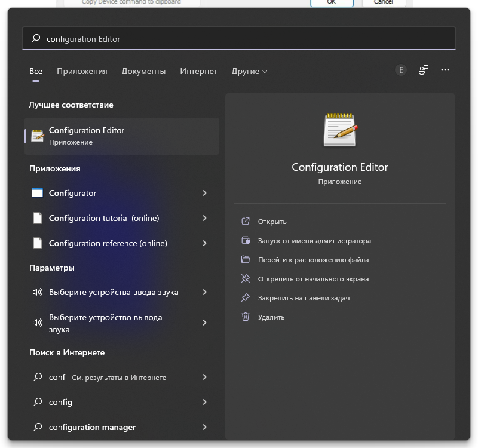Click the unpin icon for start screen
This screenshot has height=448, width=478.
[x=246, y=278]
